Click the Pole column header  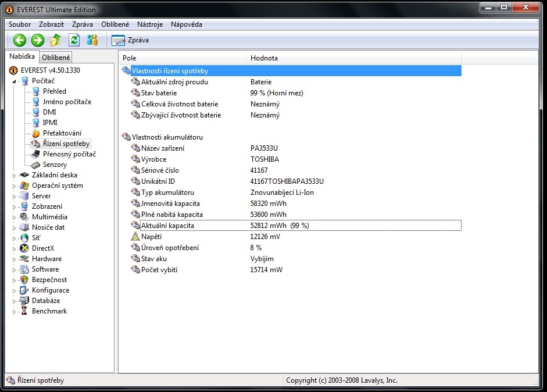[129, 58]
